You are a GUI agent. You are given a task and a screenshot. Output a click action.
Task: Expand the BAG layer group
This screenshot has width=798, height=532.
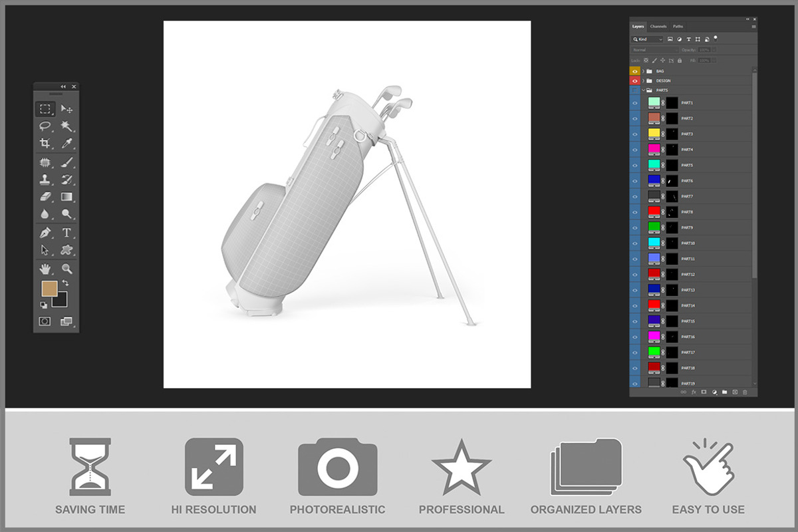coord(643,71)
